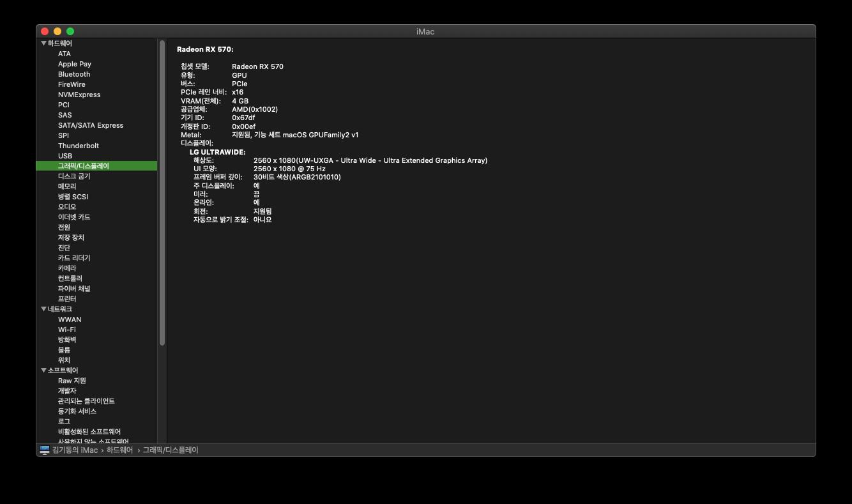Image resolution: width=852 pixels, height=504 pixels.
Task: Select 카메라 in the sidebar
Action: 67,268
